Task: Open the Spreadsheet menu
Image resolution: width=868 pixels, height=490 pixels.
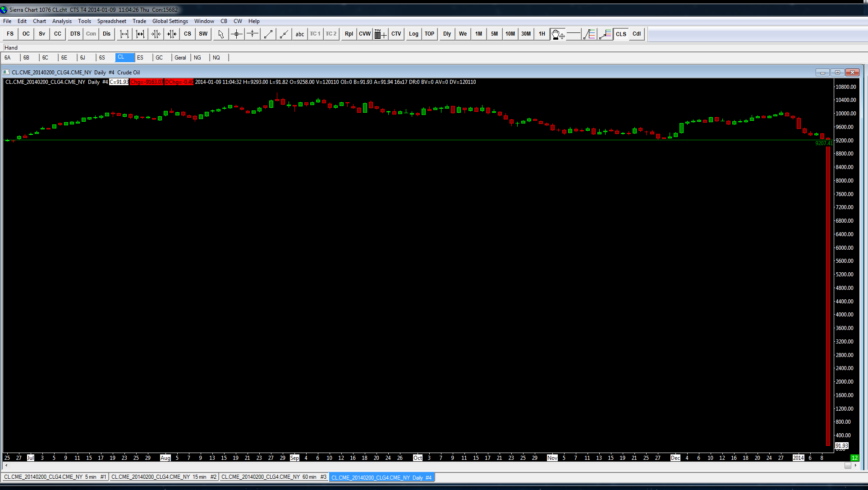Action: coord(111,21)
